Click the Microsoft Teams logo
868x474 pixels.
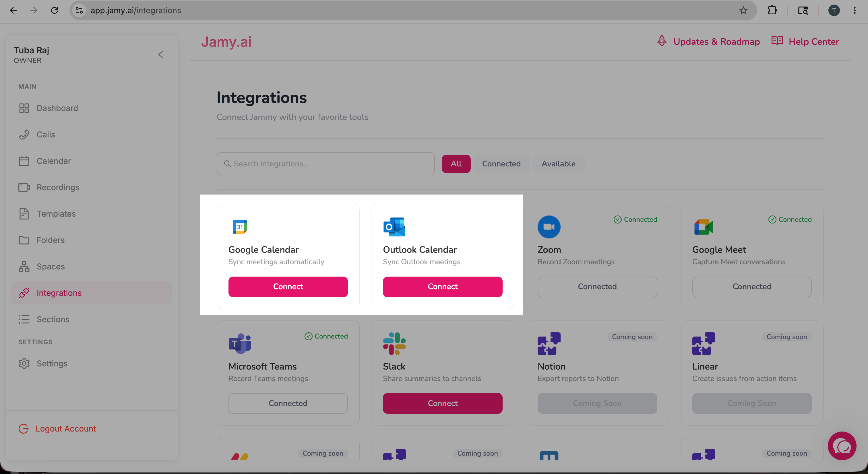(x=240, y=344)
